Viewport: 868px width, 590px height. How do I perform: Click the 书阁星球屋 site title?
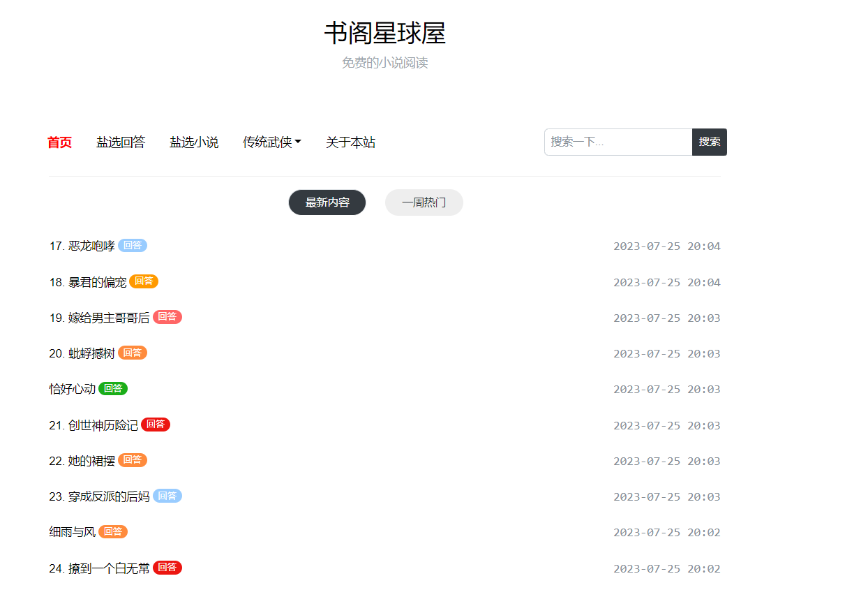(384, 33)
